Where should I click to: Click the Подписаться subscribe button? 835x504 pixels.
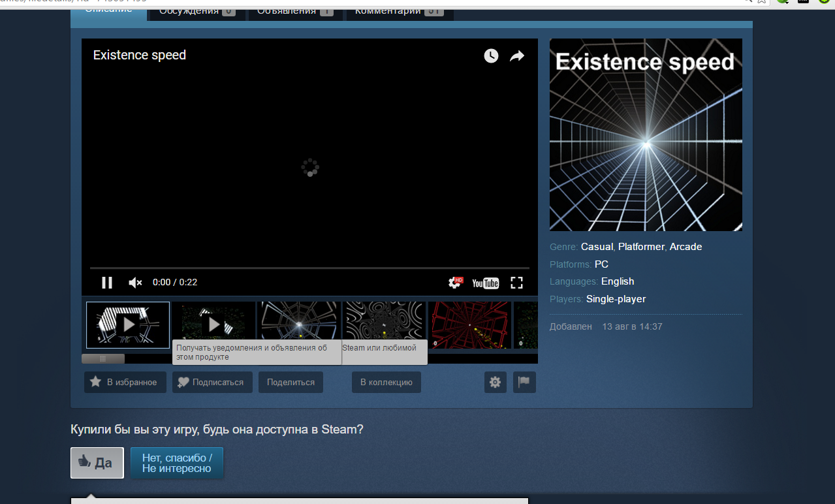pos(212,382)
